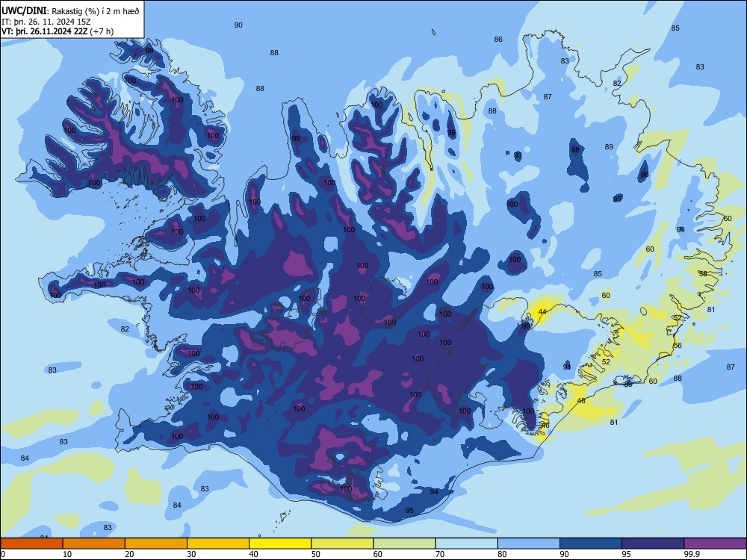Click the 50–60 pale yellow legend swatch
The height and width of the screenshot is (560, 747).
(343, 544)
